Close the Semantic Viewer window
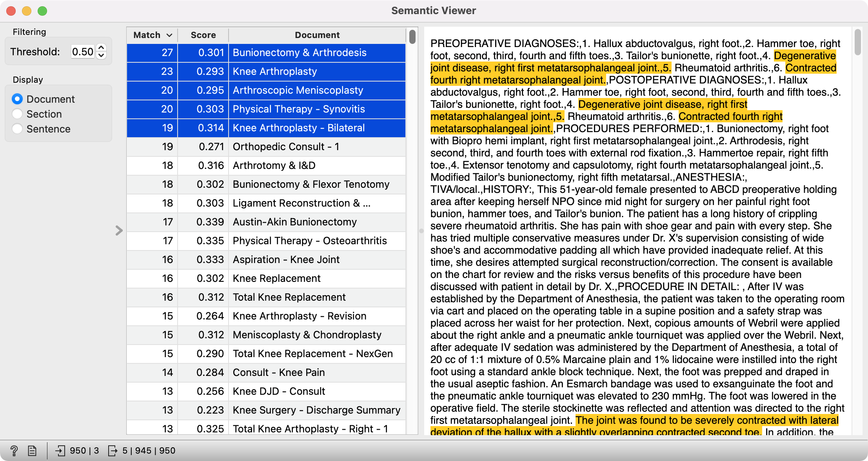868x461 pixels. click(11, 11)
